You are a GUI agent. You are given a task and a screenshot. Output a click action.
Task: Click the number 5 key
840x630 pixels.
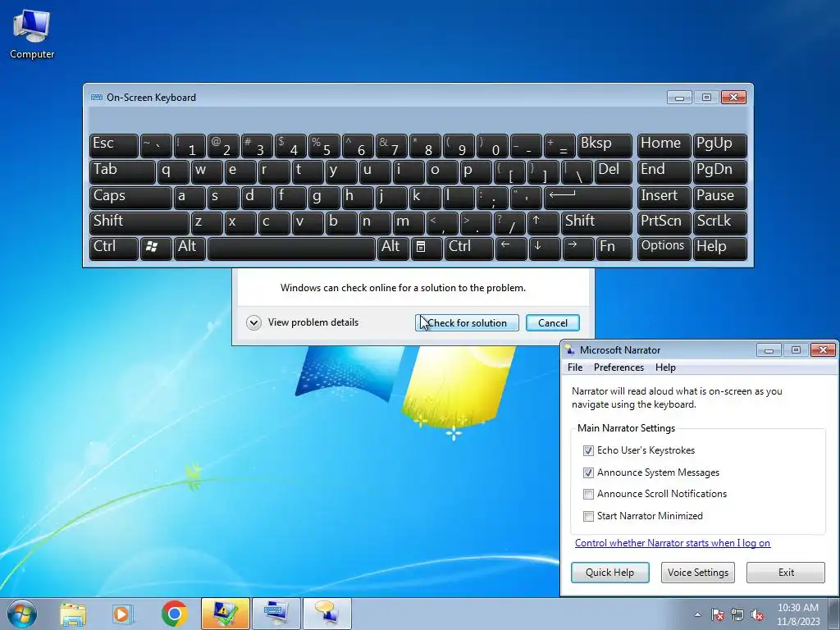tap(324, 146)
